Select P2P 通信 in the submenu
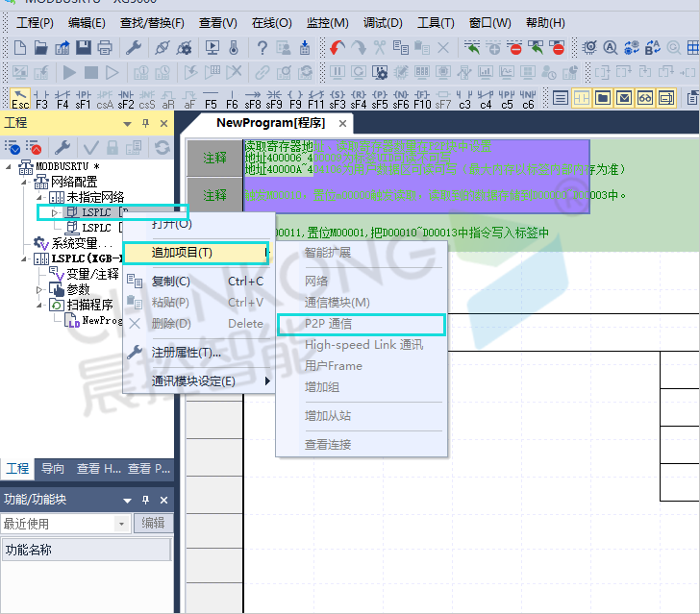 click(328, 324)
